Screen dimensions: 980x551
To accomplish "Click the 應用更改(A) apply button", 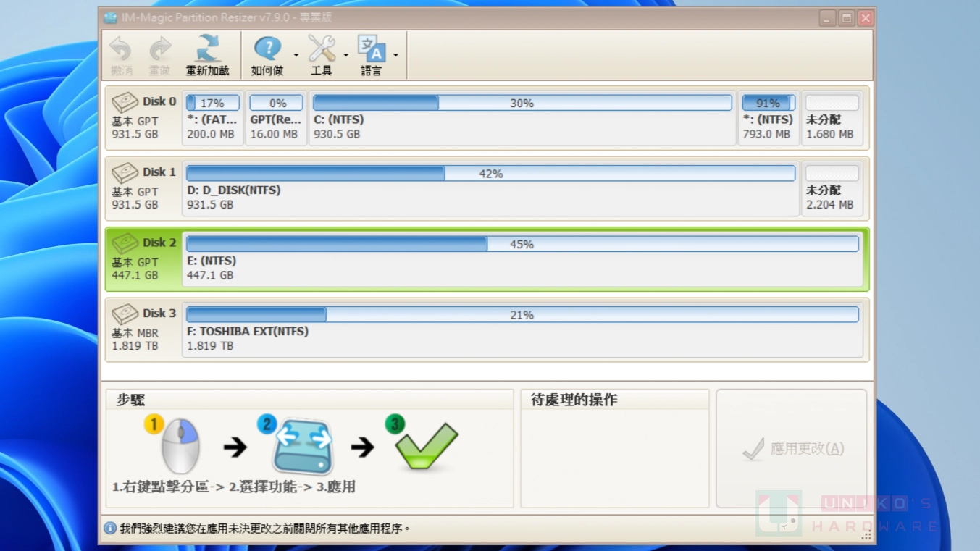I will click(x=792, y=448).
